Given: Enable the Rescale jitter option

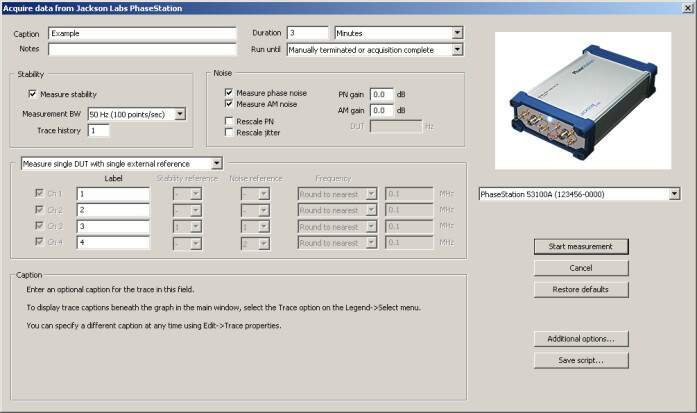Looking at the screenshot, I should click(x=229, y=132).
